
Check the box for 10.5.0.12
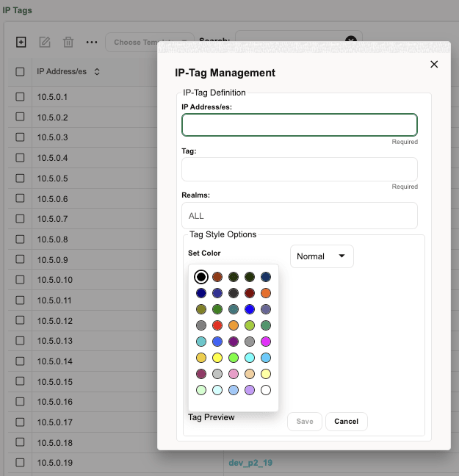tap(20, 320)
